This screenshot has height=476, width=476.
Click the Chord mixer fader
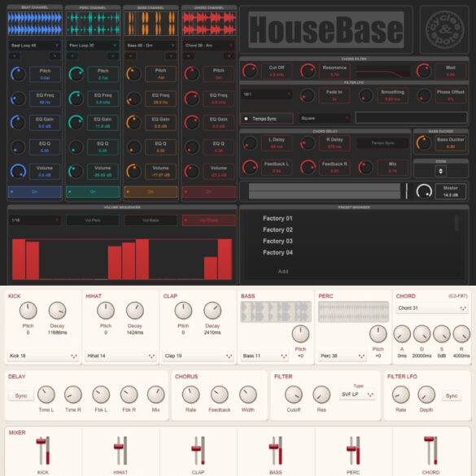[429, 439]
